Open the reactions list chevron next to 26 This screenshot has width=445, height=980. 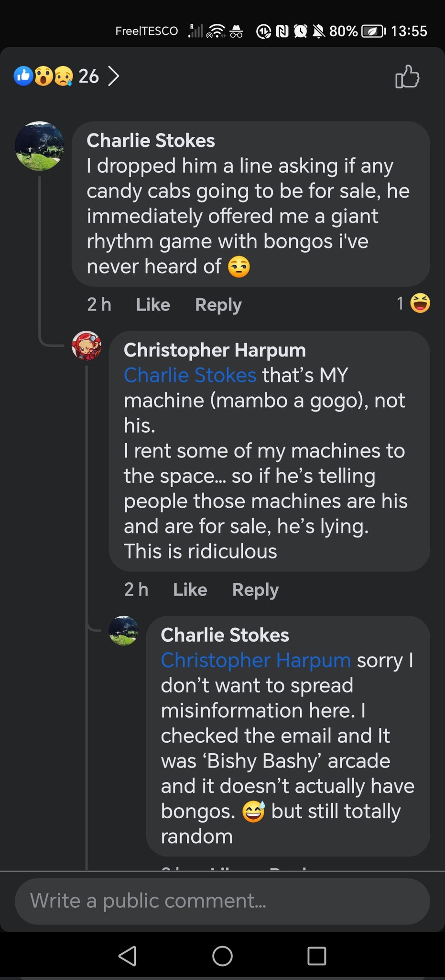click(x=113, y=76)
